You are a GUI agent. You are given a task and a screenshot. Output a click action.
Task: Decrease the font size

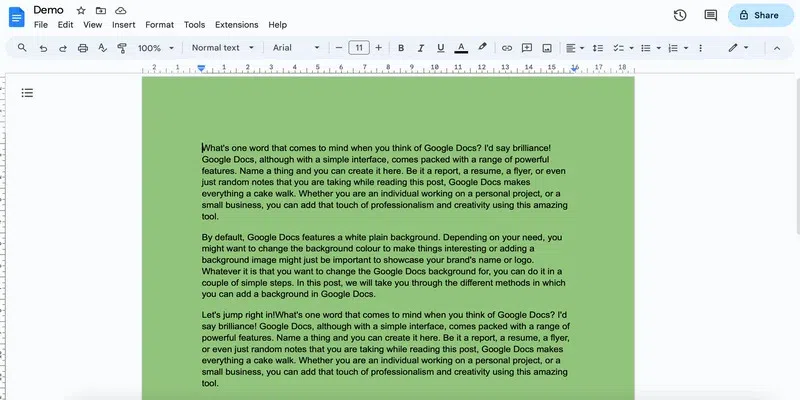[x=339, y=48]
